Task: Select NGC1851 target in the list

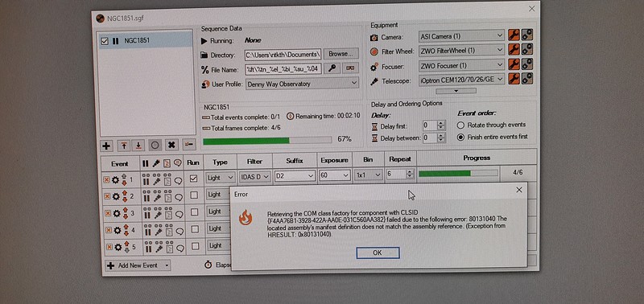Action: tap(146, 41)
